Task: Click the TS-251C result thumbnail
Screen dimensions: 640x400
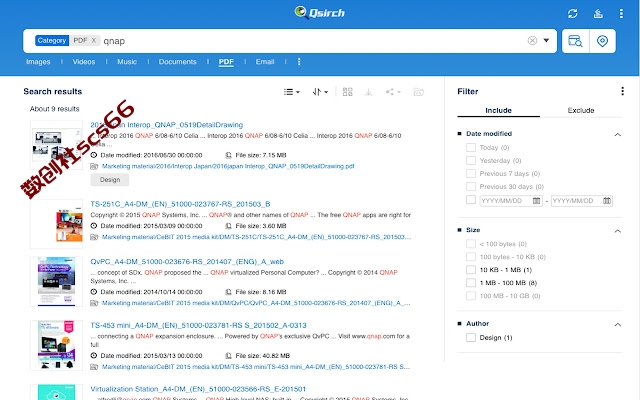Action: (56, 224)
